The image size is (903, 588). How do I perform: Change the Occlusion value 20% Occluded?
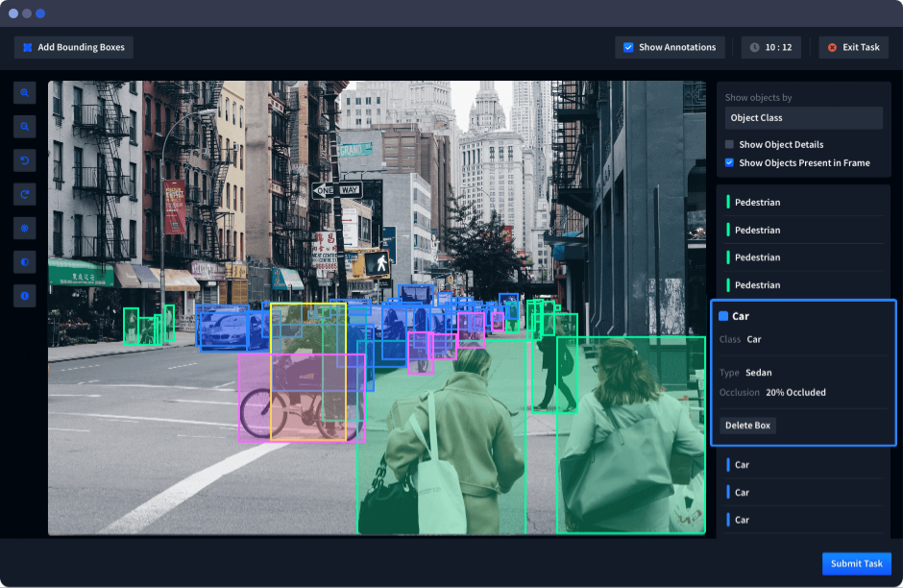point(795,392)
